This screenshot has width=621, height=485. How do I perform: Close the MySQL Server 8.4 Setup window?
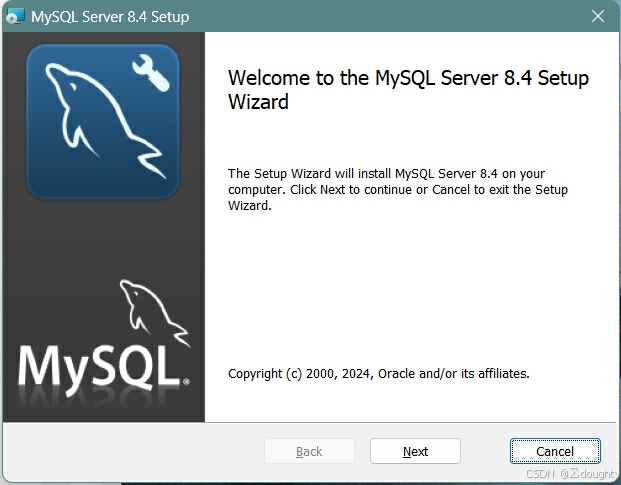click(598, 16)
